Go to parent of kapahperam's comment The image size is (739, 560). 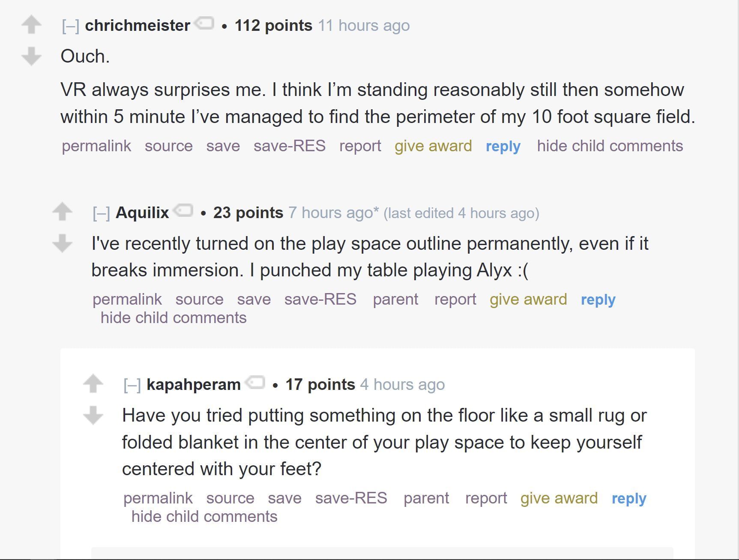point(426,498)
